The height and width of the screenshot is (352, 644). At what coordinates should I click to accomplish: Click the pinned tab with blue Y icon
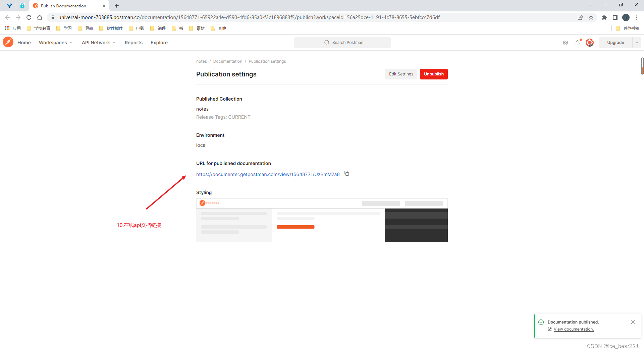(9, 6)
